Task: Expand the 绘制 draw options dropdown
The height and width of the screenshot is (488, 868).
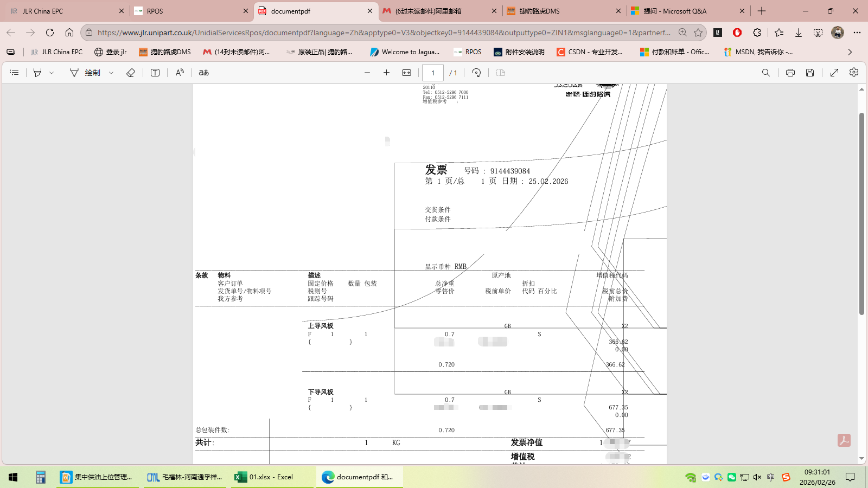Action: [x=111, y=73]
